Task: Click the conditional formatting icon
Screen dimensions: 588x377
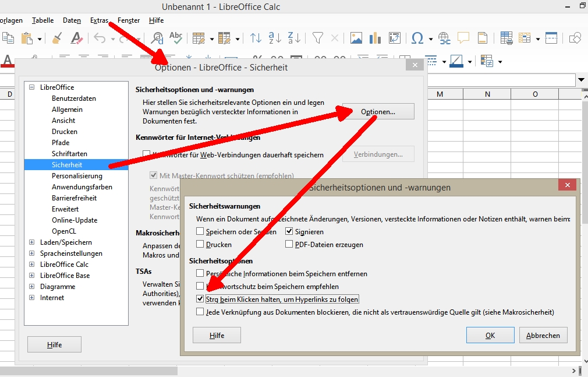Action: tap(487, 61)
